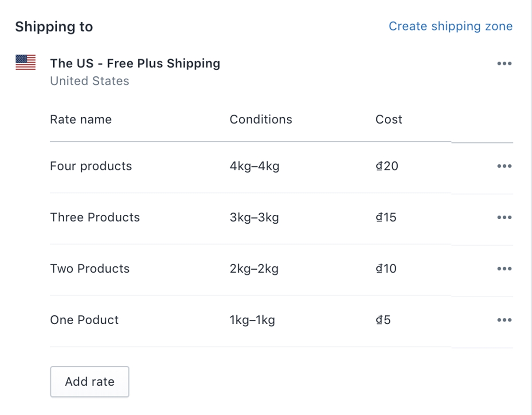Screen dimensions: 532x415
Task: Click the ₫10 cost of Two Products
Action: coord(386,269)
